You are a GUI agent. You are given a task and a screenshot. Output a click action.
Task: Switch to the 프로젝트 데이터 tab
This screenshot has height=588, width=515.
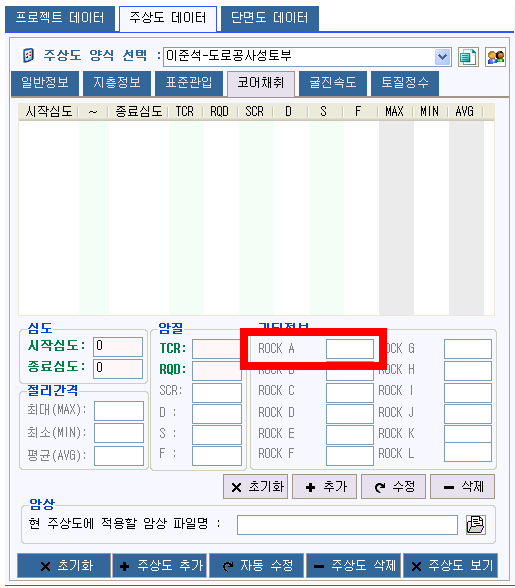point(60,18)
